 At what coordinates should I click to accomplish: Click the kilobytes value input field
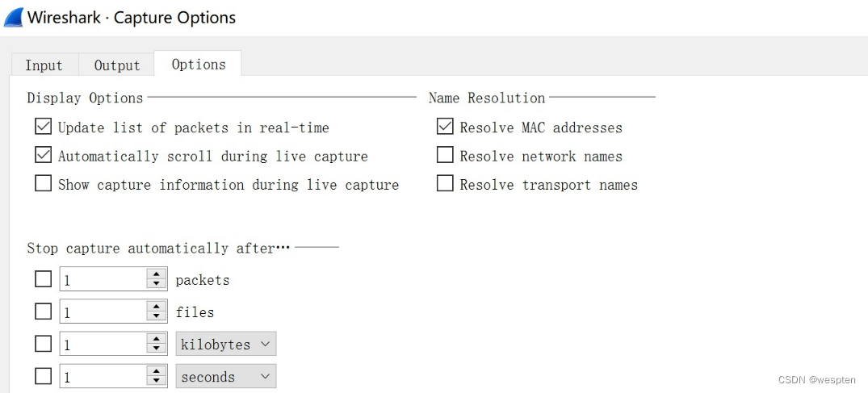tap(103, 345)
